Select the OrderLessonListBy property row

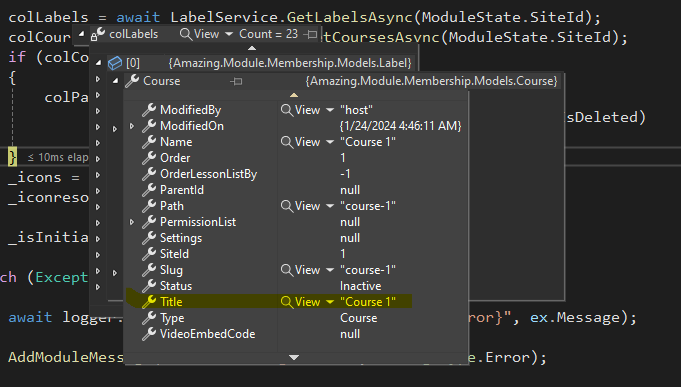pyautogui.click(x=295, y=174)
